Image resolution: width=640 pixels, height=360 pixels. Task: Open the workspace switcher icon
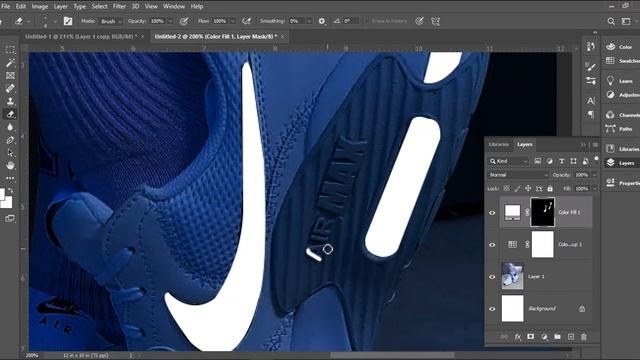pos(626,21)
